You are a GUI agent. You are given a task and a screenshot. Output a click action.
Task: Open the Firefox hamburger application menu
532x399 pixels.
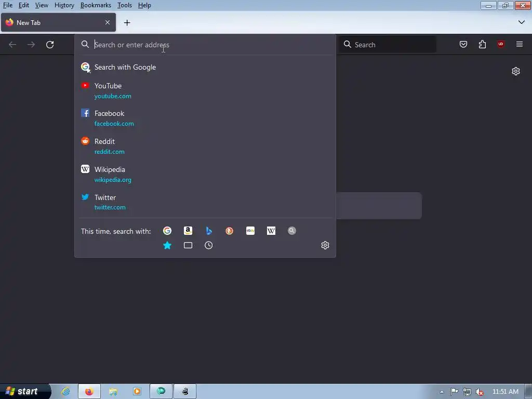[x=520, y=44]
